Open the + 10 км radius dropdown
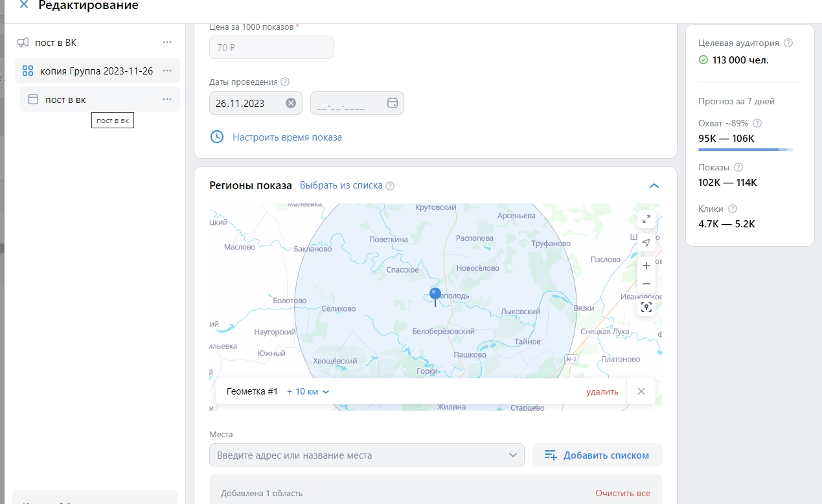The image size is (822, 504). [x=308, y=391]
